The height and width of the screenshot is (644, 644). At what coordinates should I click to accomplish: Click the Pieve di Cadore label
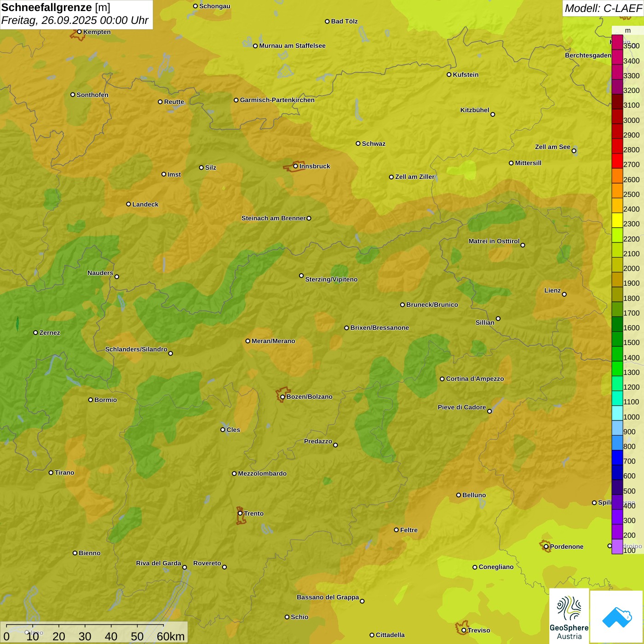coord(462,407)
